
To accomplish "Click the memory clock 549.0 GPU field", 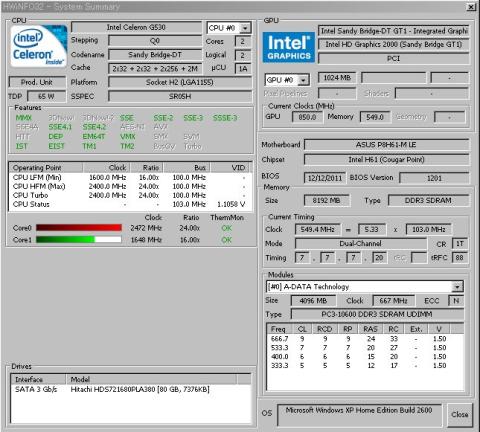I will point(375,117).
